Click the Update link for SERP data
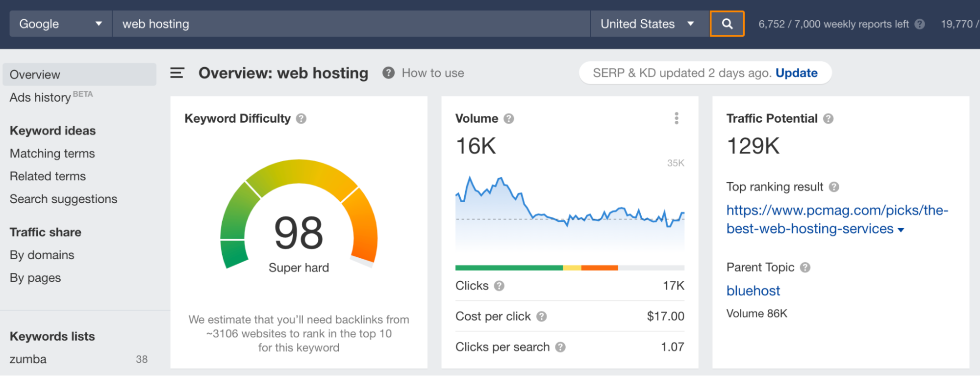Viewport: 980px width, 376px height. [796, 73]
